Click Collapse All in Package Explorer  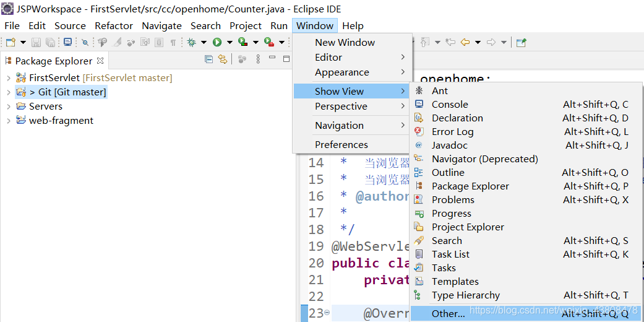point(208,59)
